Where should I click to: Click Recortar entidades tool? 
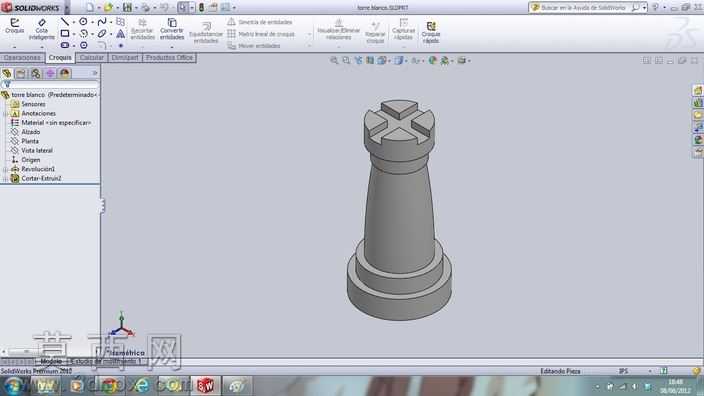142,29
